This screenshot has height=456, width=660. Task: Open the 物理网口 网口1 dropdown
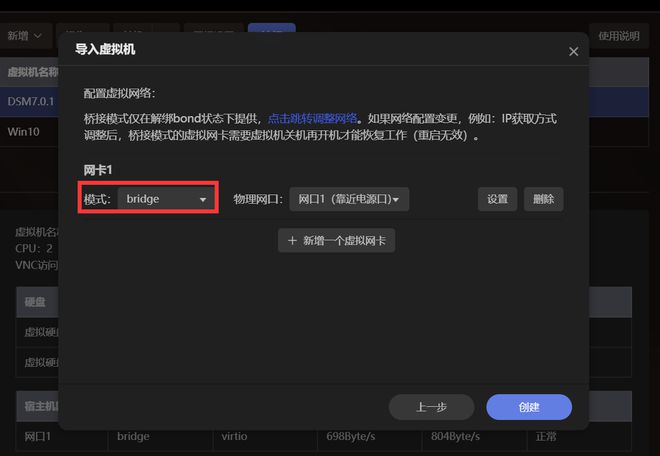pyautogui.click(x=349, y=199)
